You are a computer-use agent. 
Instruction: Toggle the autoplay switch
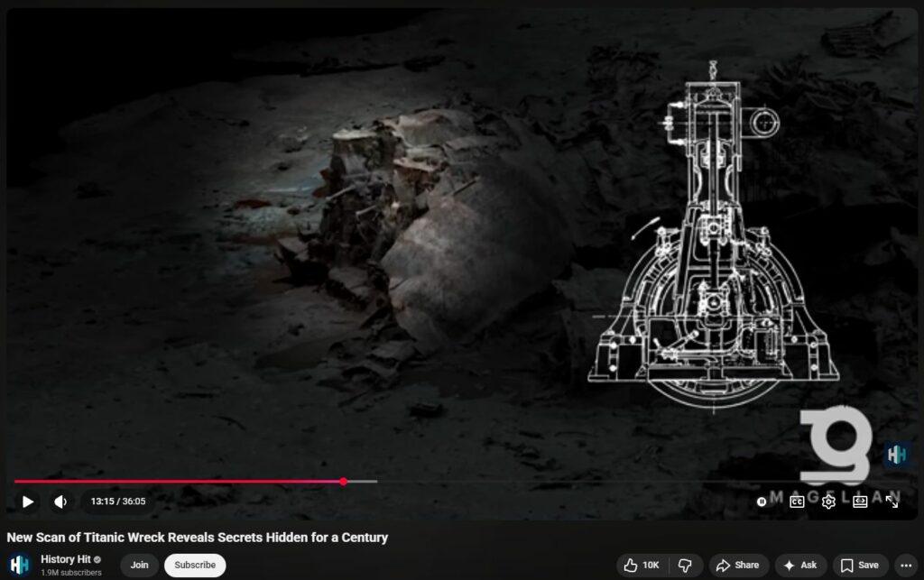[763, 502]
